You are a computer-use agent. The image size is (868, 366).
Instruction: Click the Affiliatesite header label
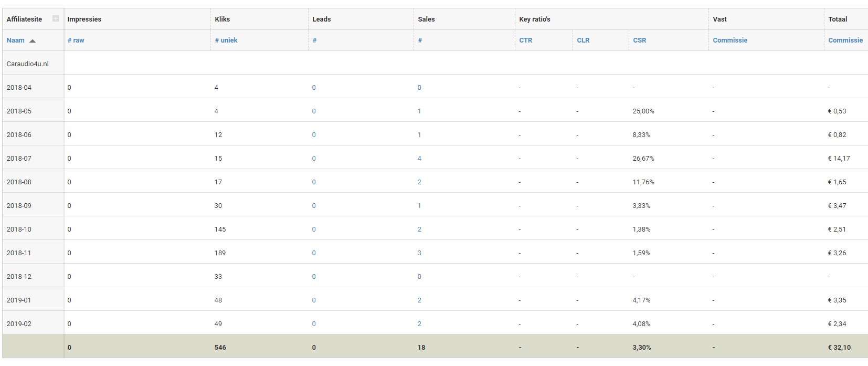pyautogui.click(x=24, y=19)
